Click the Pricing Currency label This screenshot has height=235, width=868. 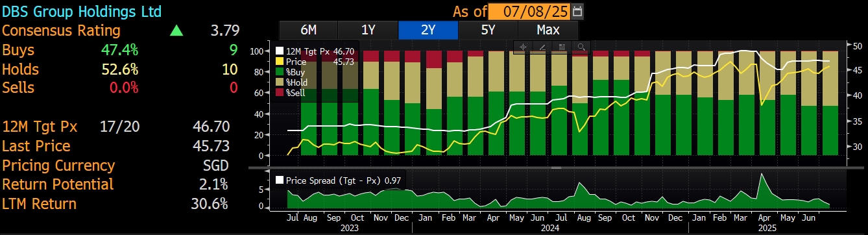tap(58, 166)
